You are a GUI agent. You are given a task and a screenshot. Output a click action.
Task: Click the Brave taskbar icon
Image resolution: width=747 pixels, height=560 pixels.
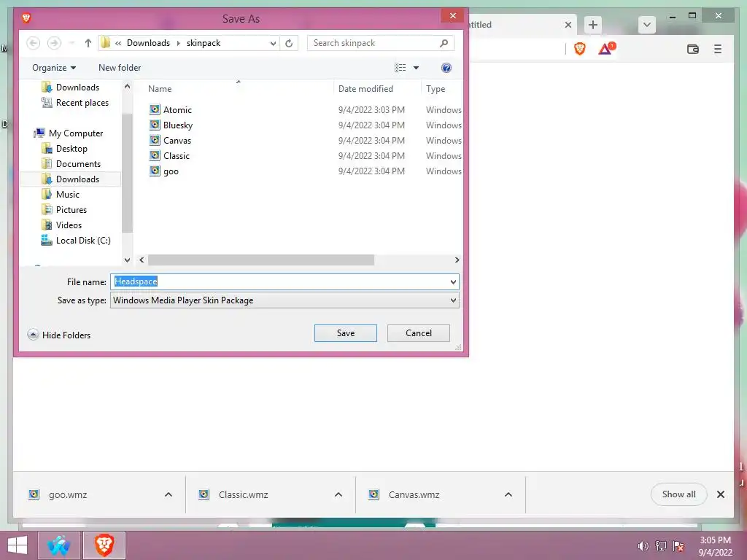pos(104,545)
